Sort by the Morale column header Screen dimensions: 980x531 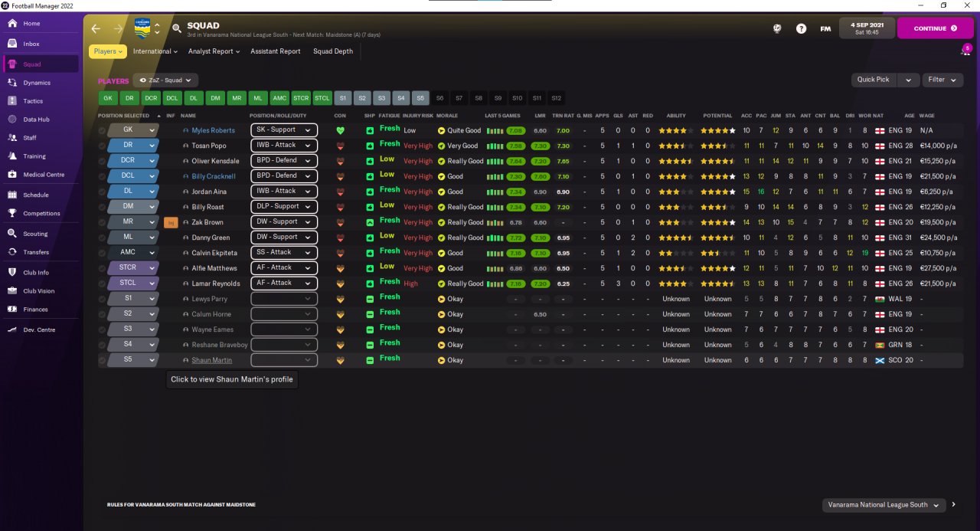447,116
